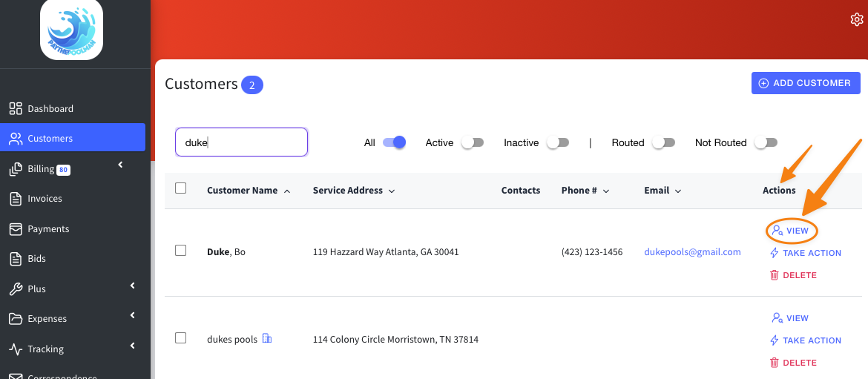The image size is (868, 379).
Task: Sort by Service Address column arrow
Action: coord(392,191)
